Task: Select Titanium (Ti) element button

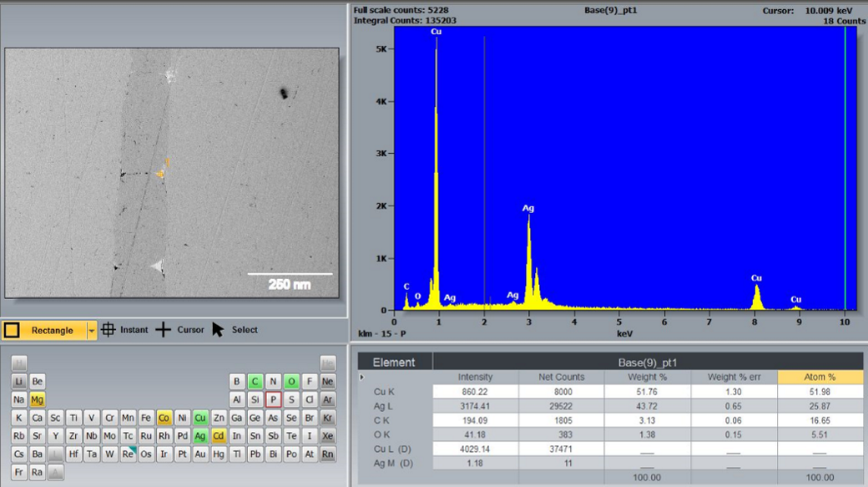Action: pos(73,419)
